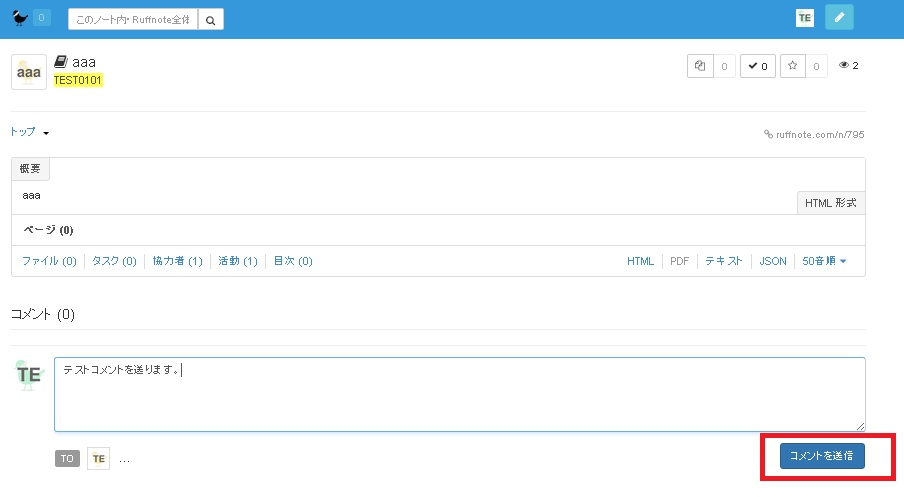The image size is (904, 497).
Task: Click the search magnifier button
Action: pos(211,19)
